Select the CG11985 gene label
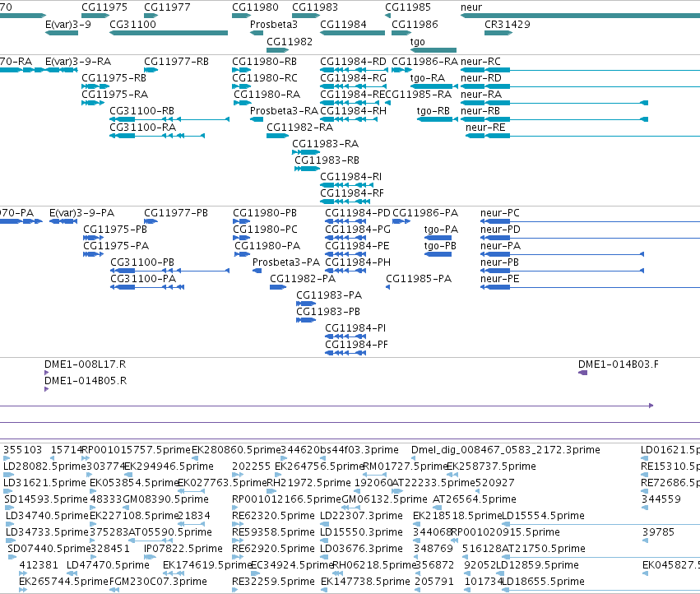This screenshot has width=700, height=594. coord(408,7)
